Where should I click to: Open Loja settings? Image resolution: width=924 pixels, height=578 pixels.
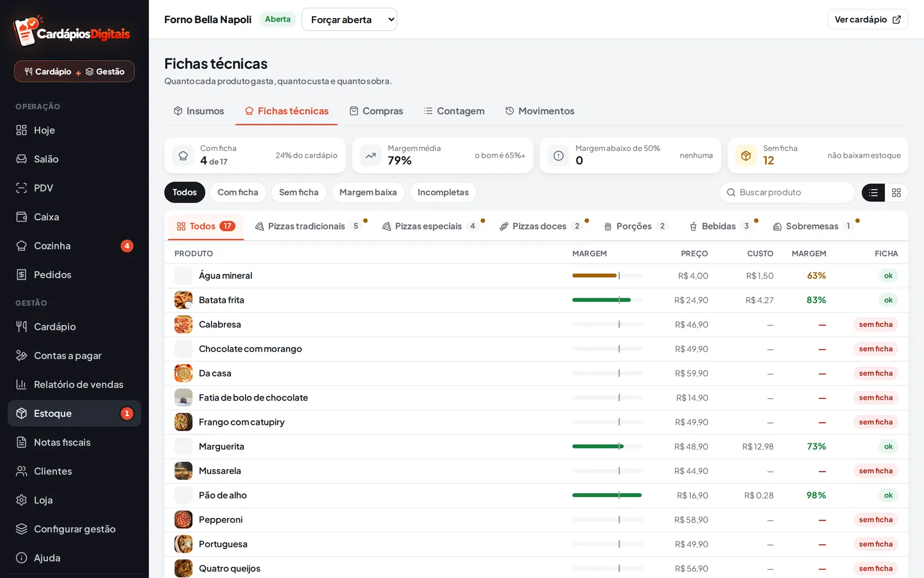point(74,500)
